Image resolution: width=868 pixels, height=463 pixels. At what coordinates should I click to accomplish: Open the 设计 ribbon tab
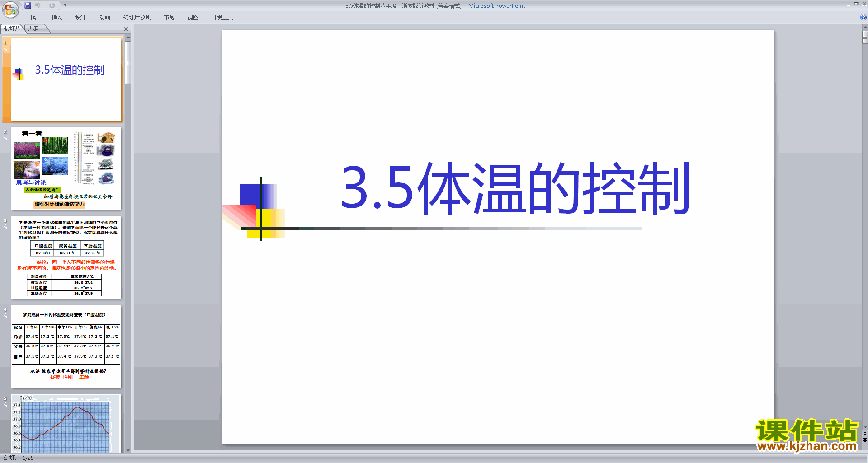[81, 18]
